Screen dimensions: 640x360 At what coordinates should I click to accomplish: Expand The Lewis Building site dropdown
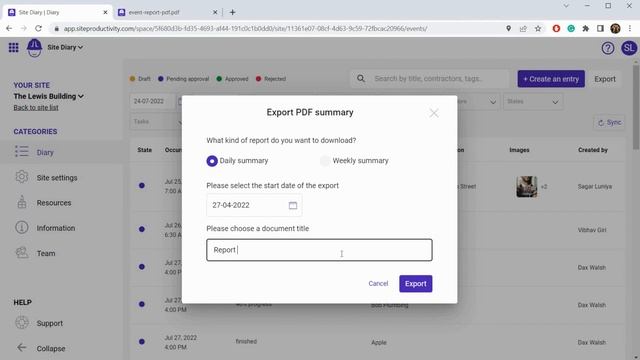point(49,96)
